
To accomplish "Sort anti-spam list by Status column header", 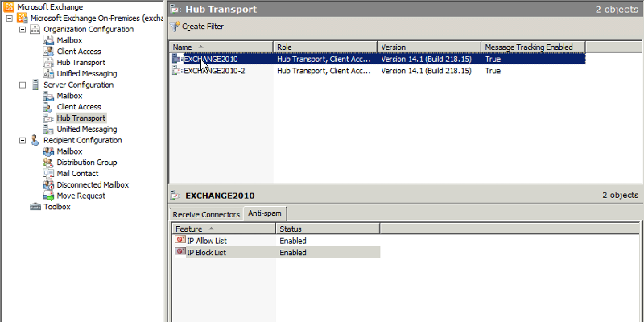I will [328, 229].
